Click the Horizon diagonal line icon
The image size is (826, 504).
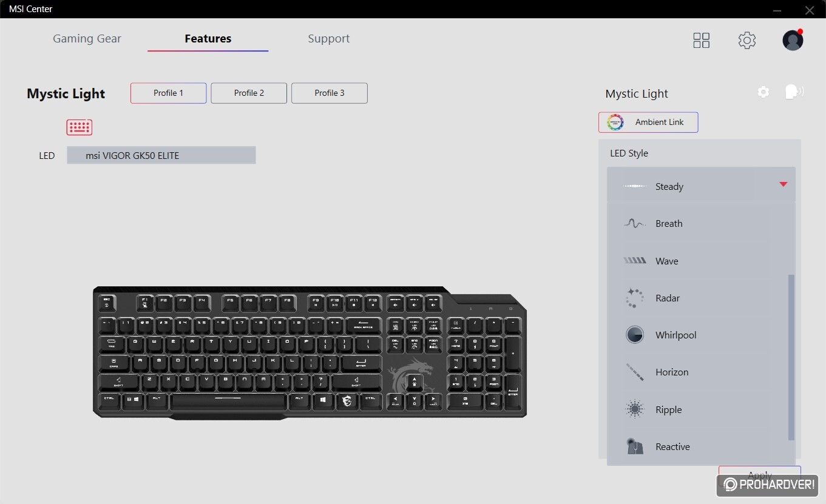pyautogui.click(x=635, y=372)
